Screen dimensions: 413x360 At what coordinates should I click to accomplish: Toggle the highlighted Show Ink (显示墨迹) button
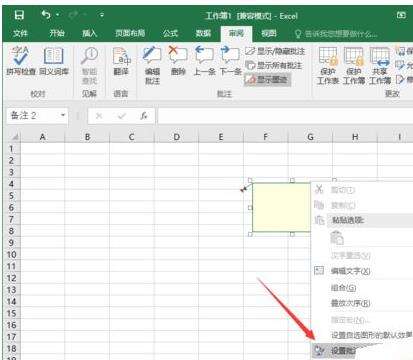[x=267, y=79]
